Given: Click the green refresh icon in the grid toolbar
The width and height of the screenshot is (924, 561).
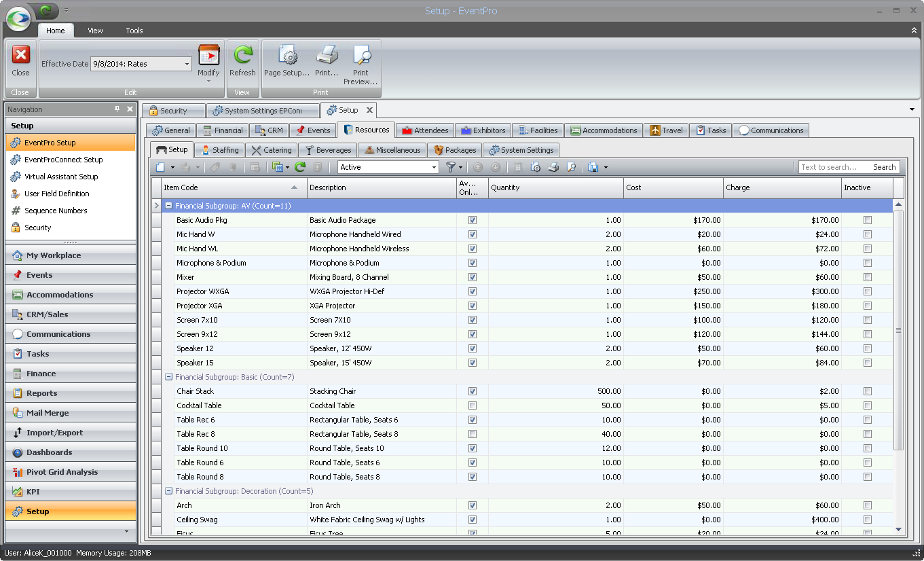Looking at the screenshot, I should click(299, 167).
